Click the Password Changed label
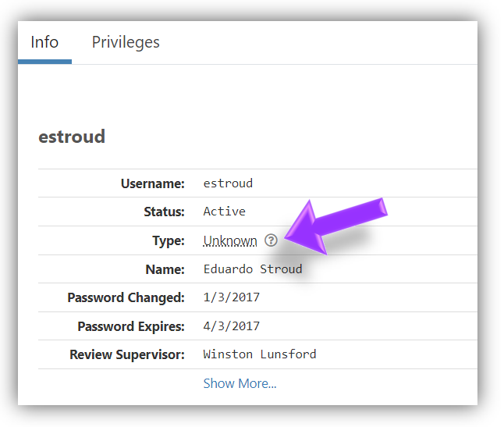Screen dimensions: 504x427 126,297
